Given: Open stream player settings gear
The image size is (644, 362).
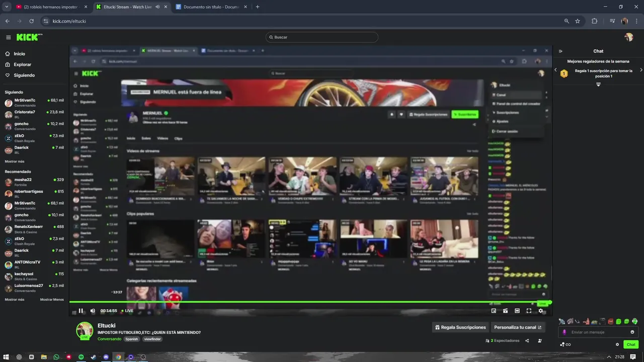Looking at the screenshot, I should (541, 311).
